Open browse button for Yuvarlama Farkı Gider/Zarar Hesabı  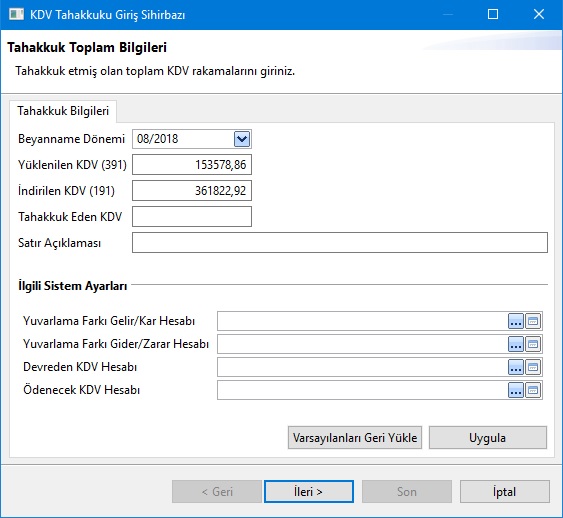coord(516,344)
